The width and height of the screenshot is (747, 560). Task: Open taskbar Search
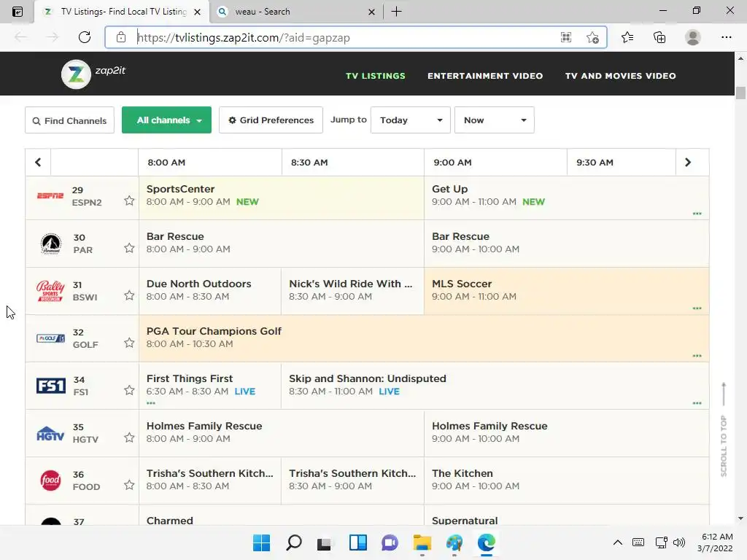click(293, 542)
